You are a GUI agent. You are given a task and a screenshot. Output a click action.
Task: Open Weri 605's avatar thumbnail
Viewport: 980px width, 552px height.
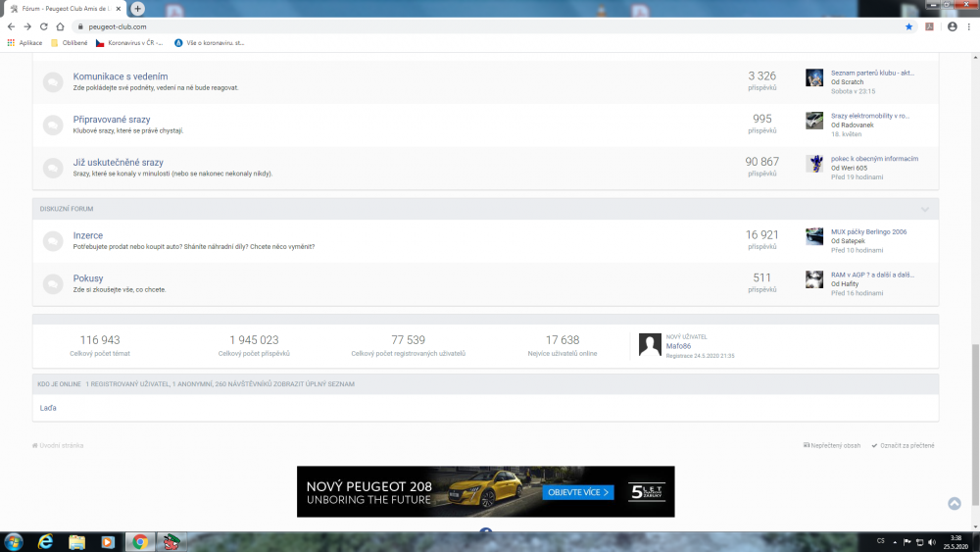pyautogui.click(x=814, y=163)
